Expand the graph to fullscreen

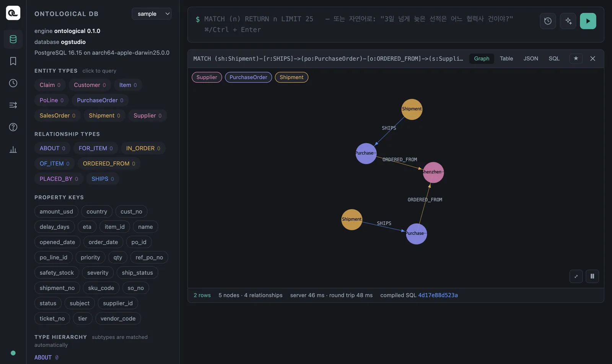tap(576, 276)
